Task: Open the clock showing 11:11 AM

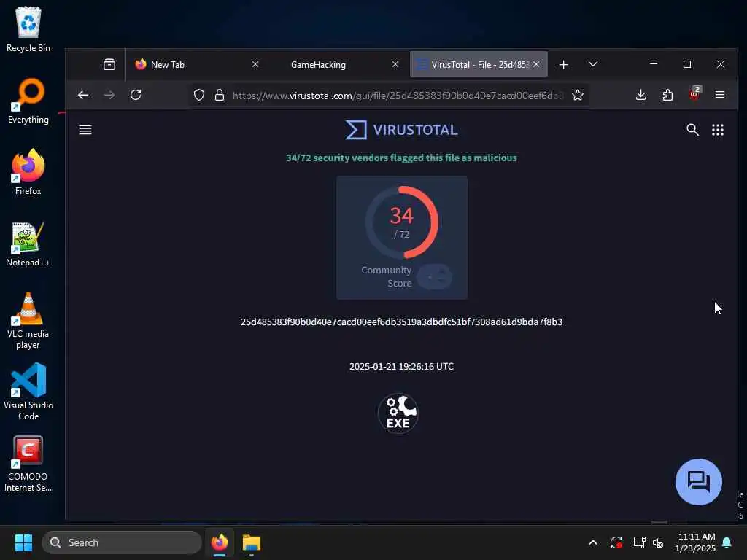Action: pos(695,542)
